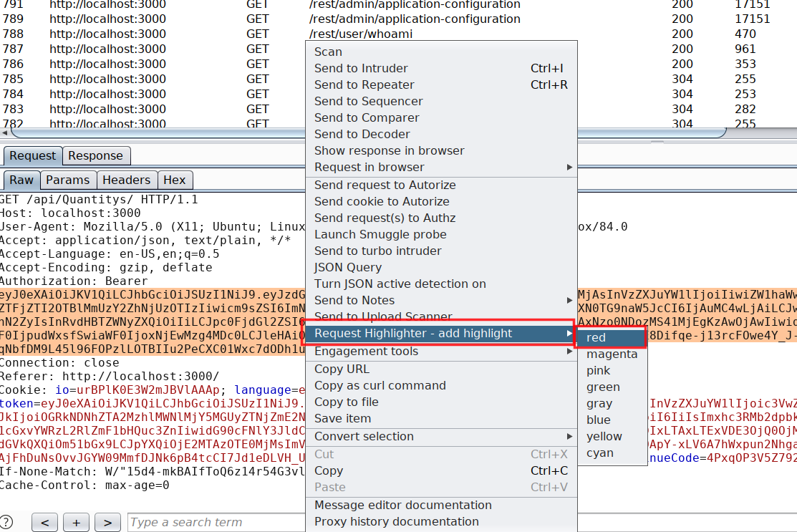The image size is (797, 532).
Task: Click the Referer header line
Action: (x=110, y=377)
